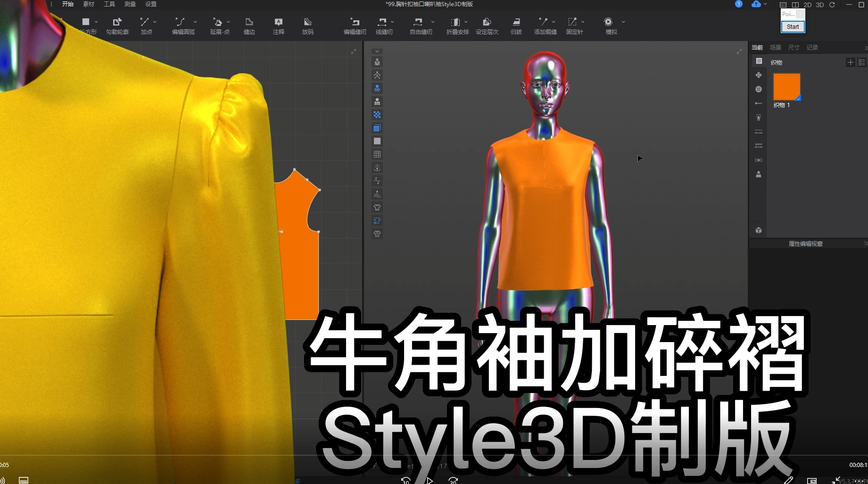The width and height of the screenshot is (868, 484).
Task: Select the 缝边 seam allowance tool
Action: (x=249, y=26)
